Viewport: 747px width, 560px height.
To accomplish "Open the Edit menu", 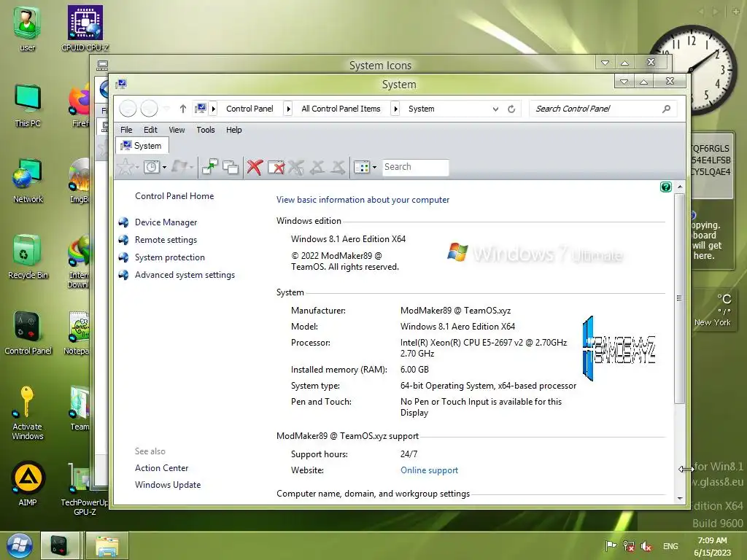I will click(150, 130).
